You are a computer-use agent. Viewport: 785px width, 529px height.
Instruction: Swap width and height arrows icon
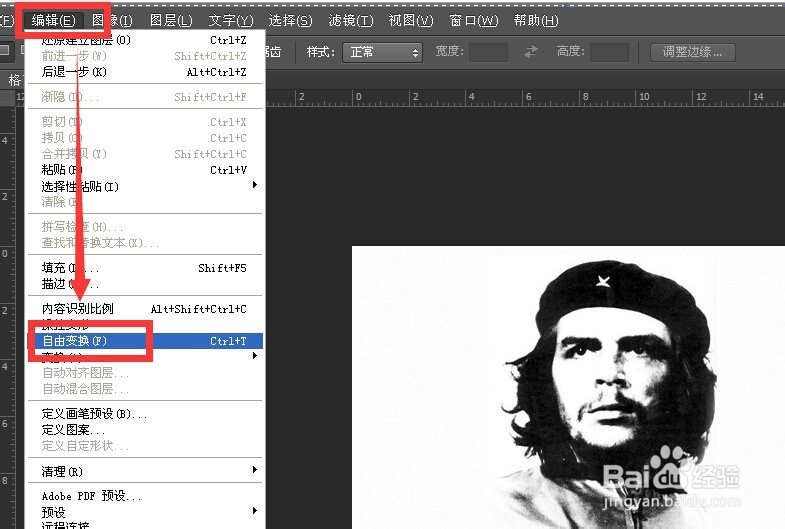531,52
